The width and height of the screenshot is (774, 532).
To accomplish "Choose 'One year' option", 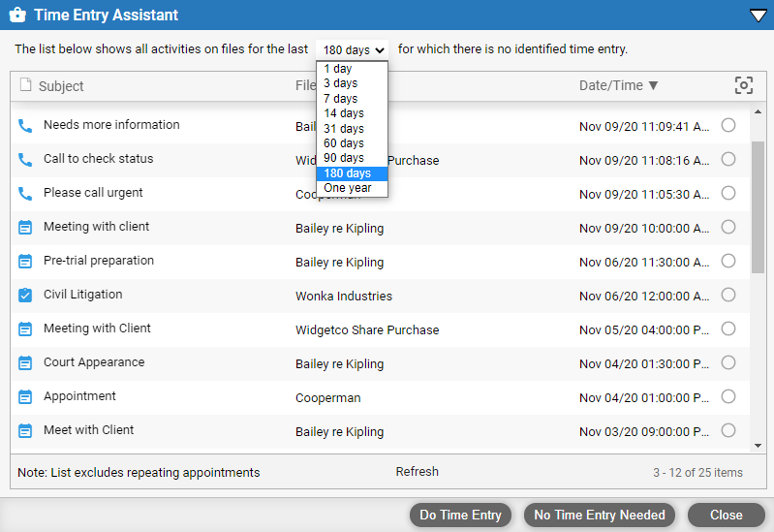I will tap(352, 188).
